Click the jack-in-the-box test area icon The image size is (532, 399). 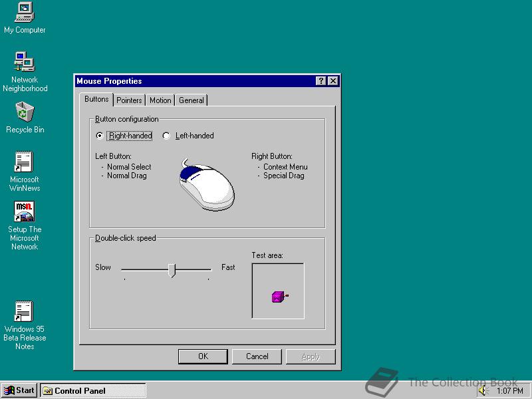[x=279, y=297]
